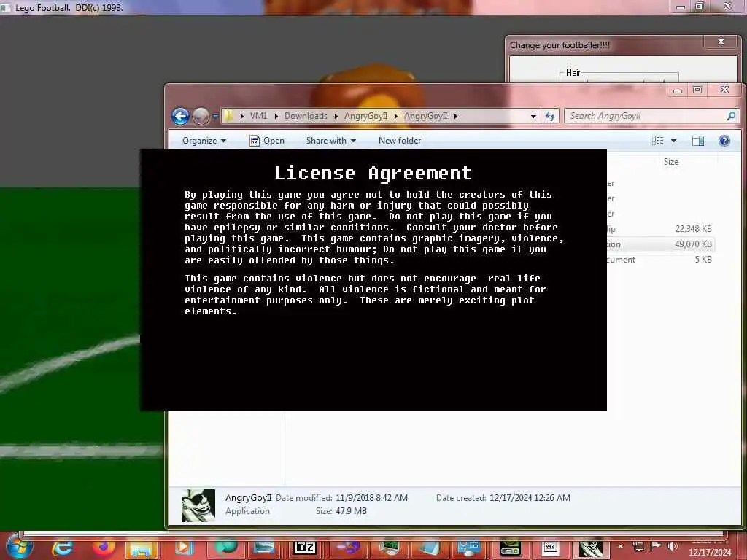Launch Firefox from the taskbar
Image resolution: width=747 pixels, height=560 pixels.
click(x=104, y=548)
